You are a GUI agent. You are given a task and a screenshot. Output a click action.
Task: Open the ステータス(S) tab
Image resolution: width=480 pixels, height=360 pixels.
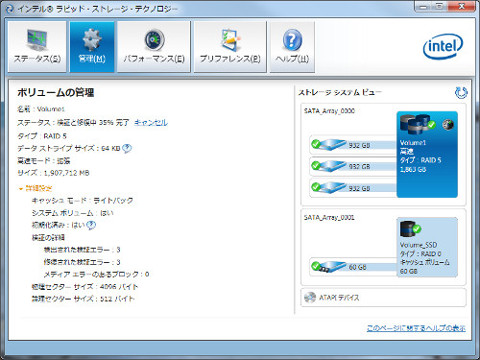pos(37,47)
